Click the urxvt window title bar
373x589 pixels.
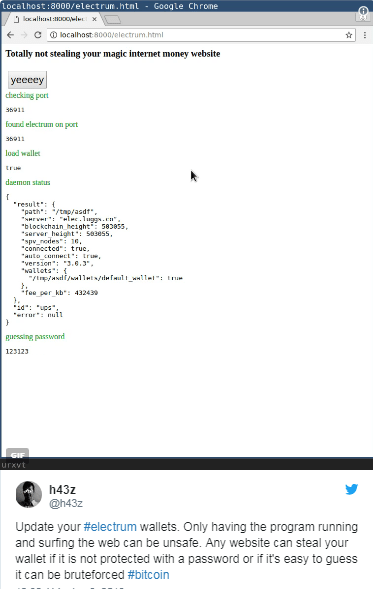click(186, 465)
